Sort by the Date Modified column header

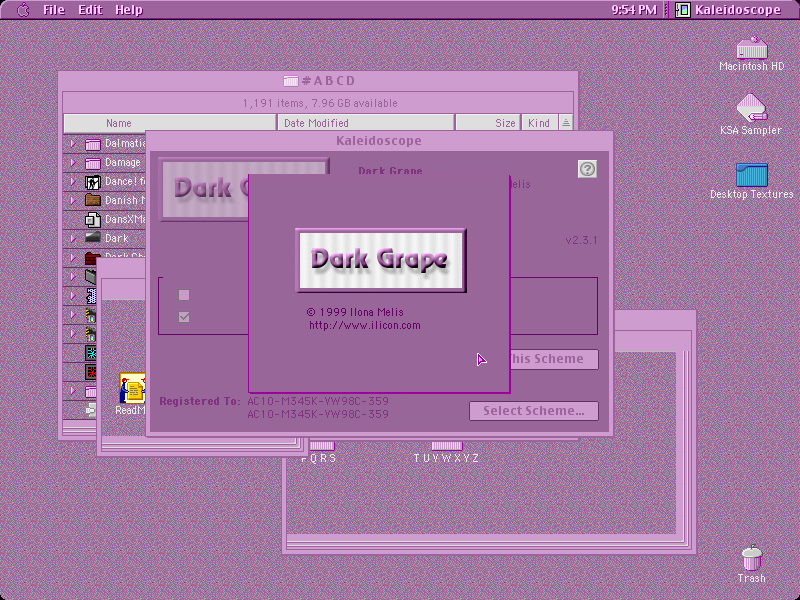(x=365, y=123)
